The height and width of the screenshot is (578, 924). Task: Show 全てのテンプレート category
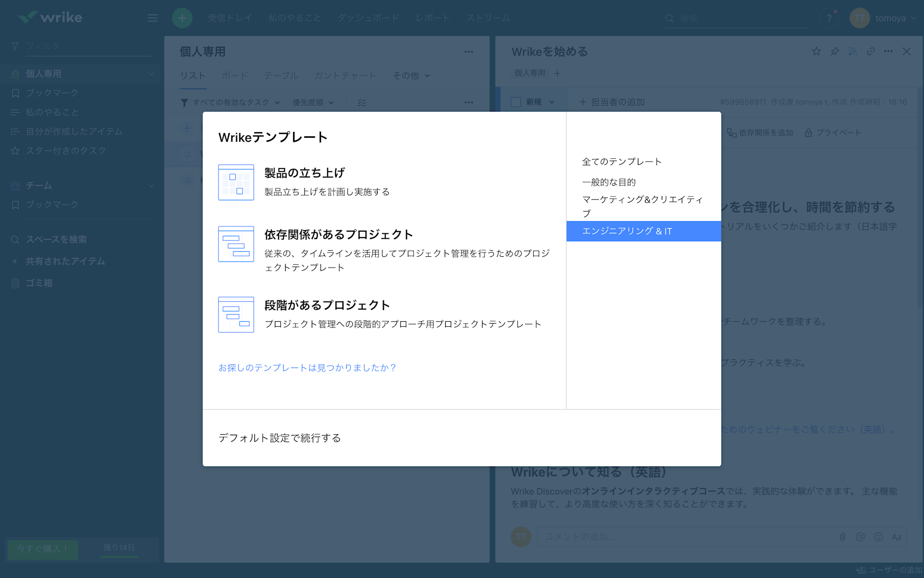(622, 162)
